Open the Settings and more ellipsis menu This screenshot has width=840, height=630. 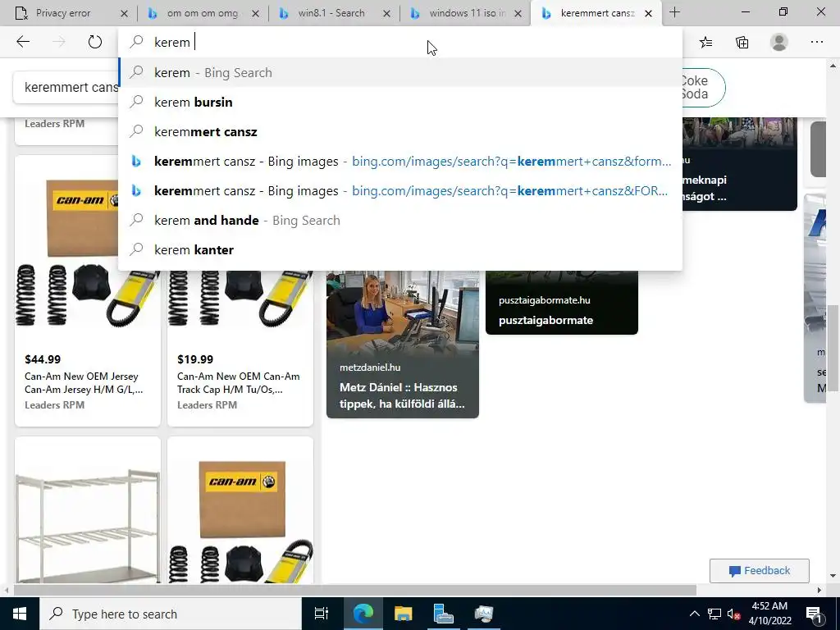816,42
